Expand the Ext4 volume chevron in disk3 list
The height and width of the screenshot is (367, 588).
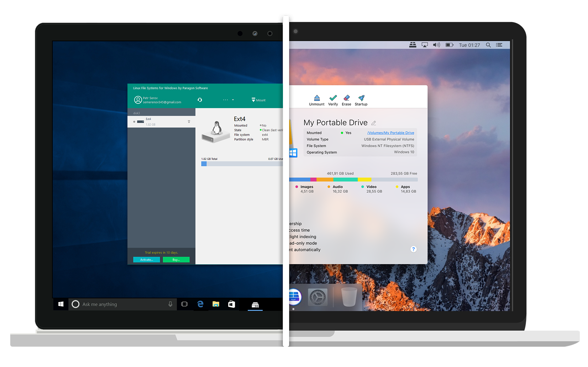click(189, 121)
